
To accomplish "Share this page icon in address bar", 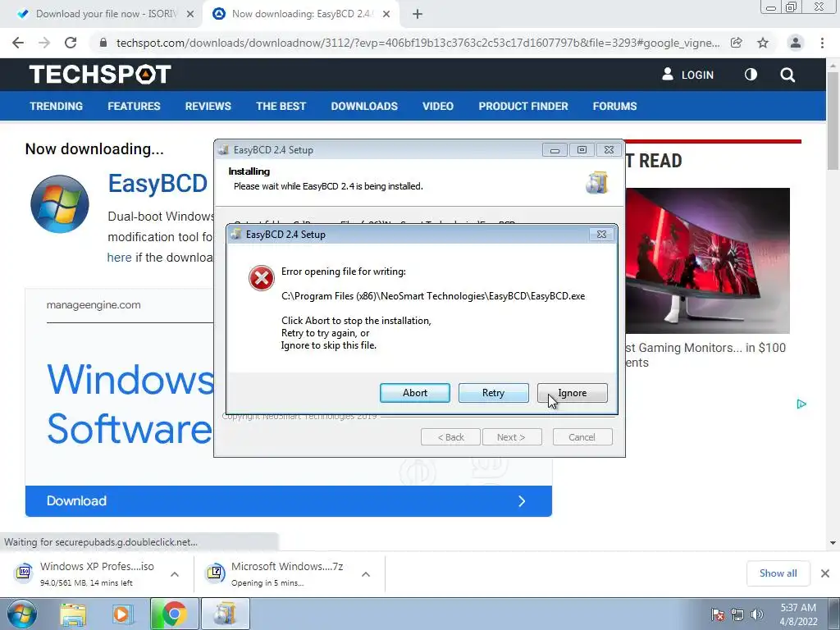I will click(x=737, y=43).
